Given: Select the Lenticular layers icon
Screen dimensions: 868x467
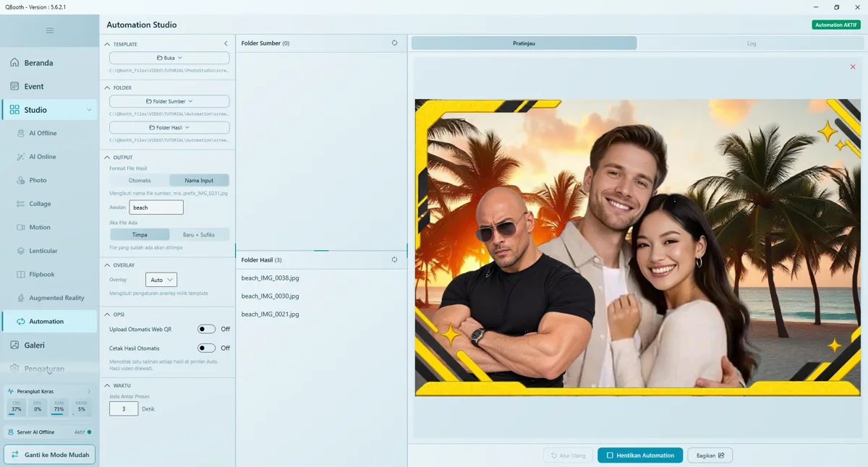Looking at the screenshot, I should 22,251.
